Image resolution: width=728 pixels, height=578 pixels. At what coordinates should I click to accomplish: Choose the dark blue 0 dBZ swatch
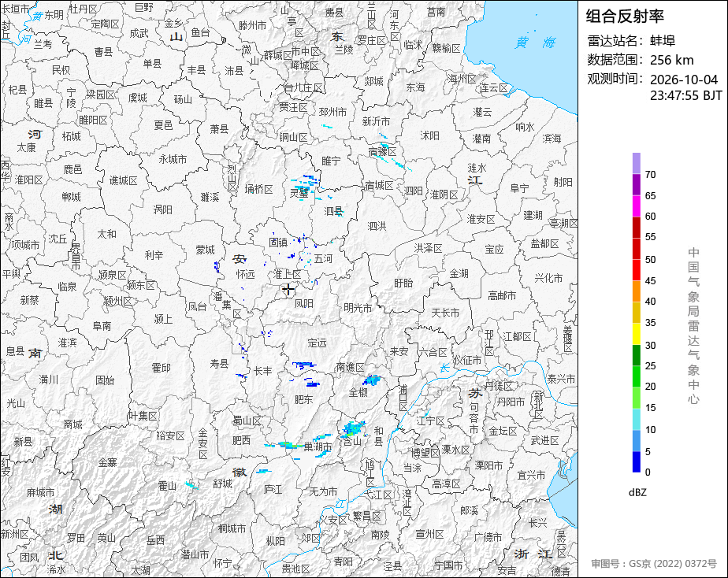[636, 461]
